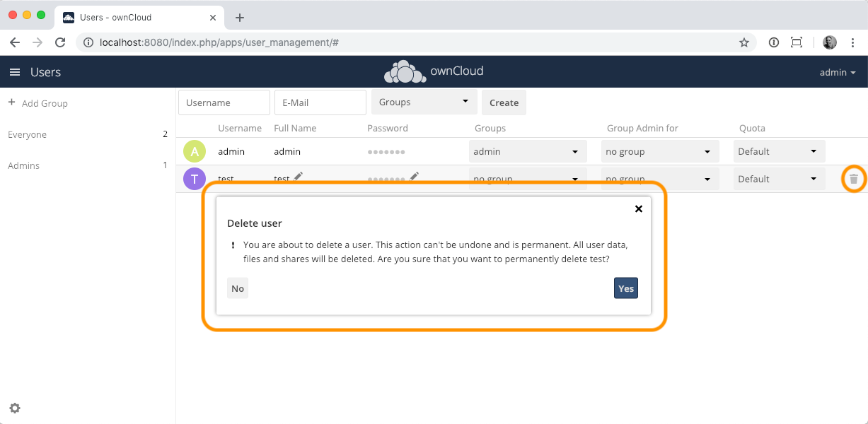The width and height of the screenshot is (868, 424).
Task: Open the Groups dropdown in the create row
Action: point(424,102)
